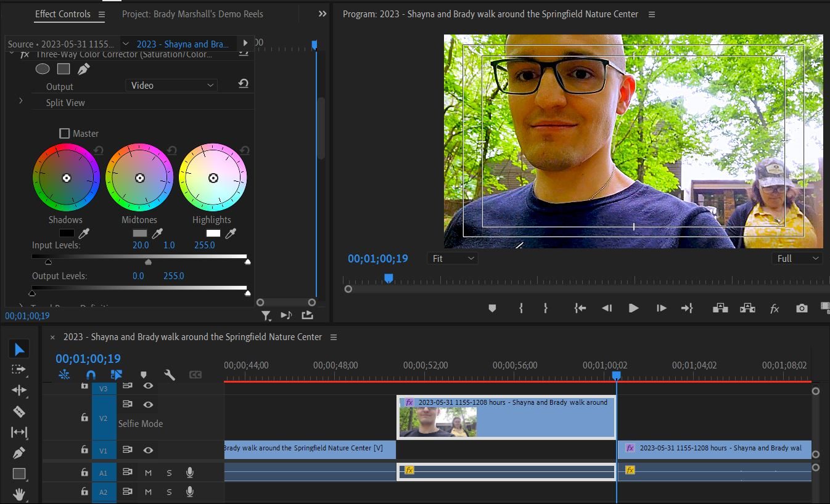Select the Ripple Edit tool

pos(19,390)
